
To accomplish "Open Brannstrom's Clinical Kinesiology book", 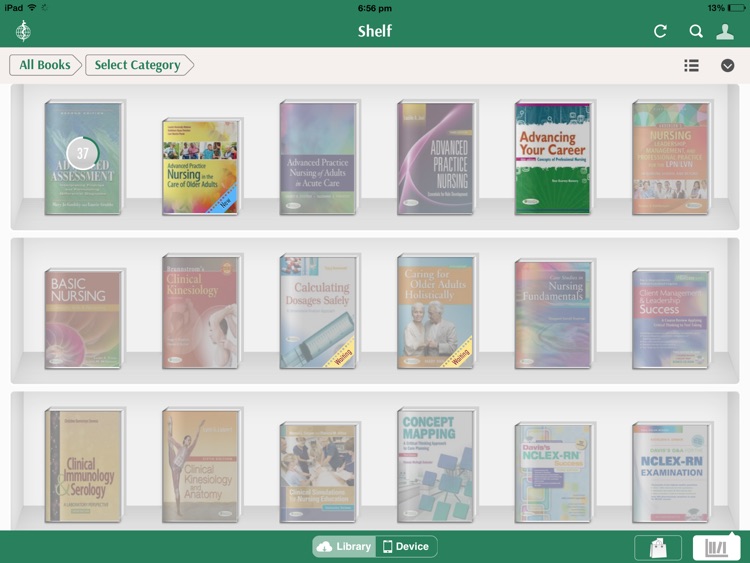I will [201, 312].
